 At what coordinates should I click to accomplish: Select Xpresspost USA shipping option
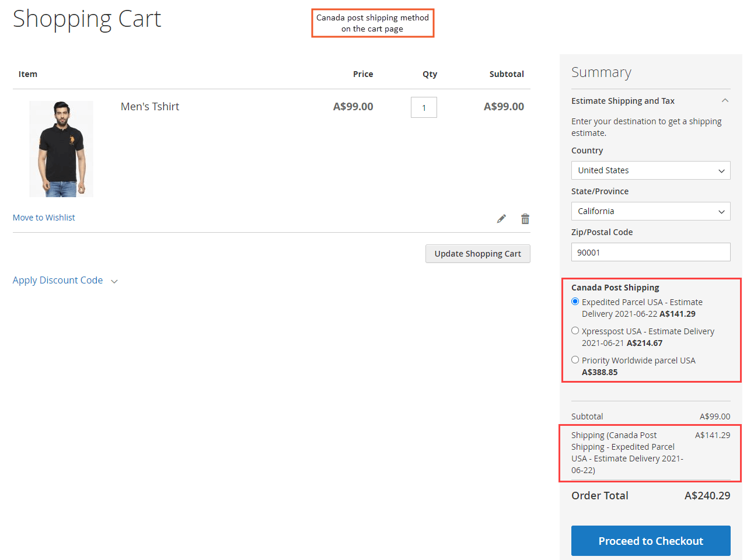pyautogui.click(x=575, y=331)
